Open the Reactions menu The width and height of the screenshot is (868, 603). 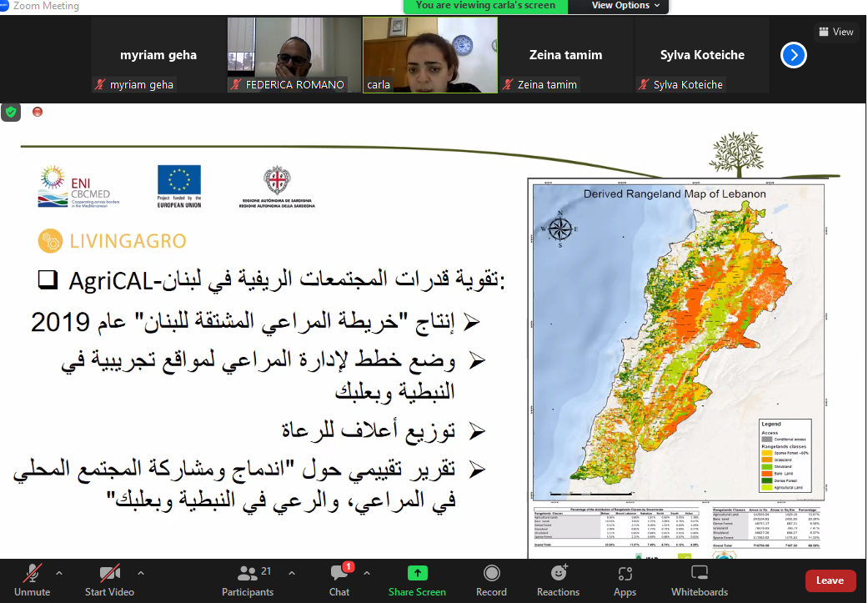tap(558, 580)
